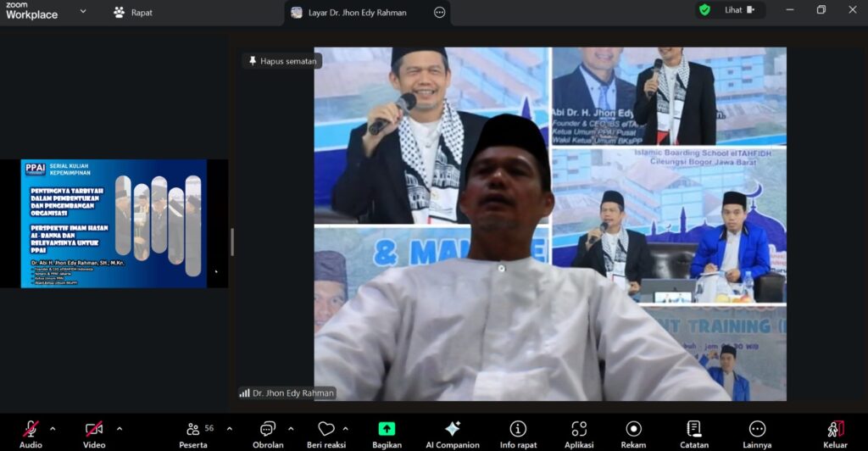Open Lainnya more options menu
Screen dimensions: 868x451
click(757, 434)
